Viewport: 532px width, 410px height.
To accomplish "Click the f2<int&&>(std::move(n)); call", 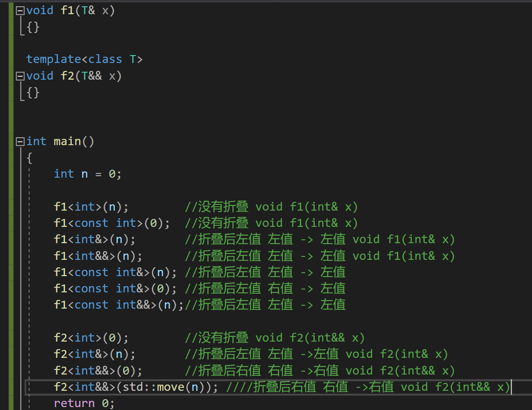I will 136,387.
